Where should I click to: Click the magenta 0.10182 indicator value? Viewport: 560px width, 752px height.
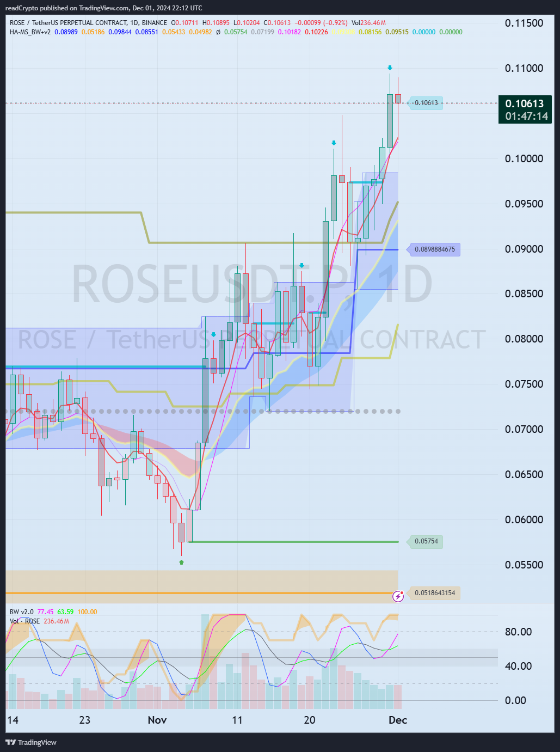point(290,32)
